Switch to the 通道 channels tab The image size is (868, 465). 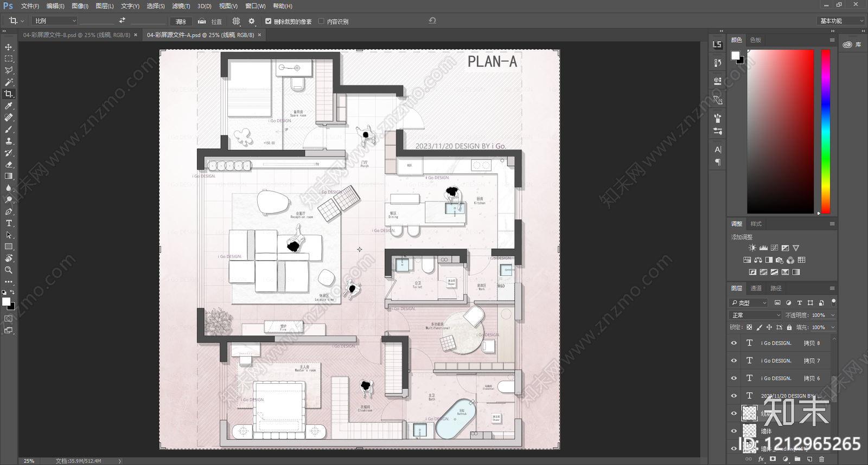point(756,288)
